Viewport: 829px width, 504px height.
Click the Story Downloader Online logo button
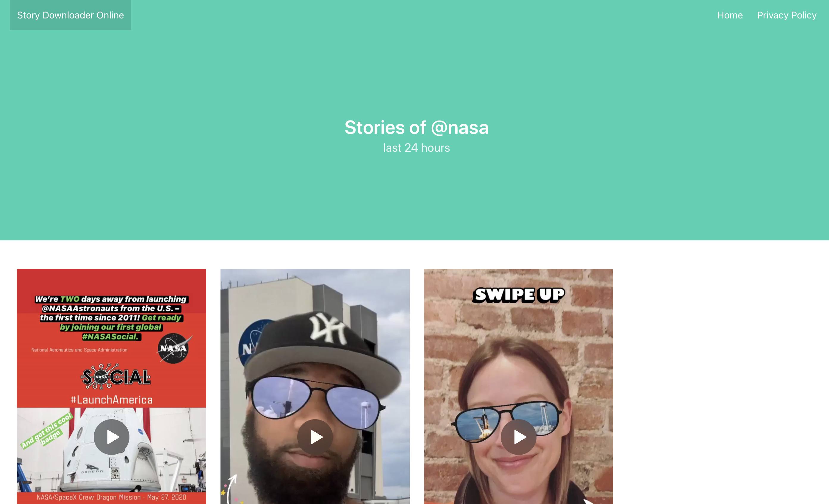[x=70, y=15]
